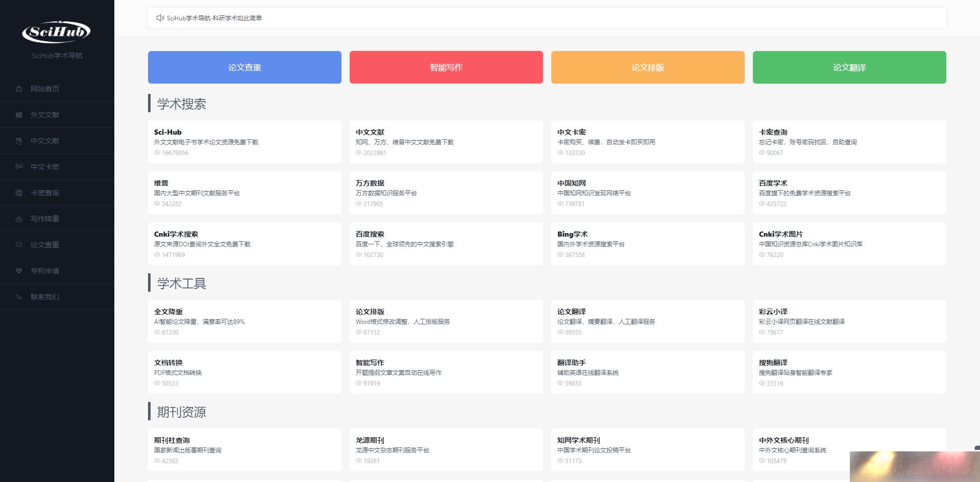
Task: Click the icon beside sidebar 中文卡密
Action: point(19,167)
